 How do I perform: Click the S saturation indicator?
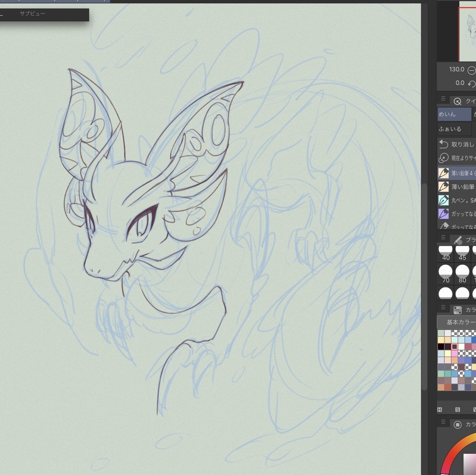click(x=458, y=410)
